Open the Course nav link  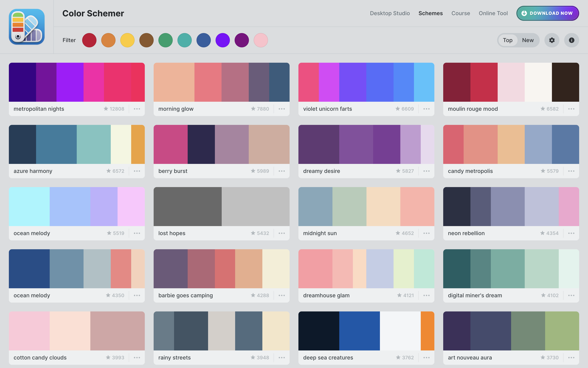point(461,13)
